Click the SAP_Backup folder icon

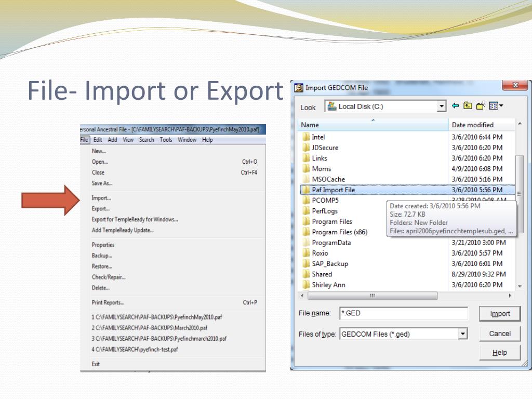click(306, 263)
